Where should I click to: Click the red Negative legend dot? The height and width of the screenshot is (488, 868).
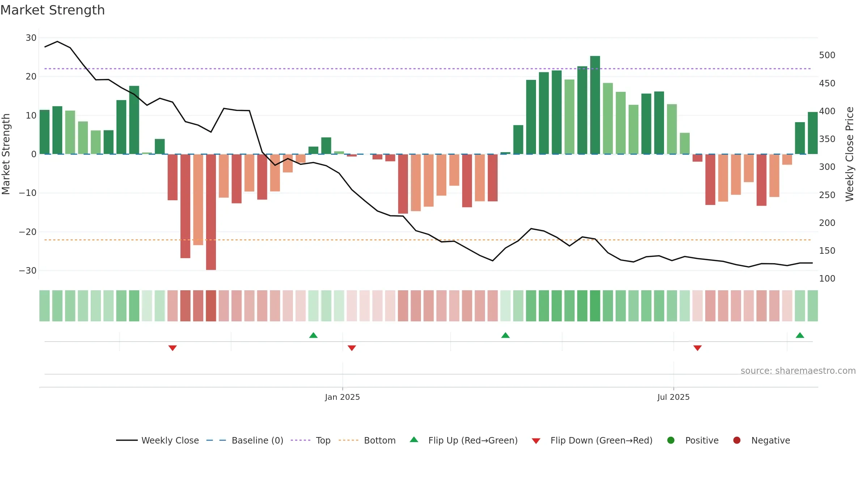pyautogui.click(x=737, y=440)
